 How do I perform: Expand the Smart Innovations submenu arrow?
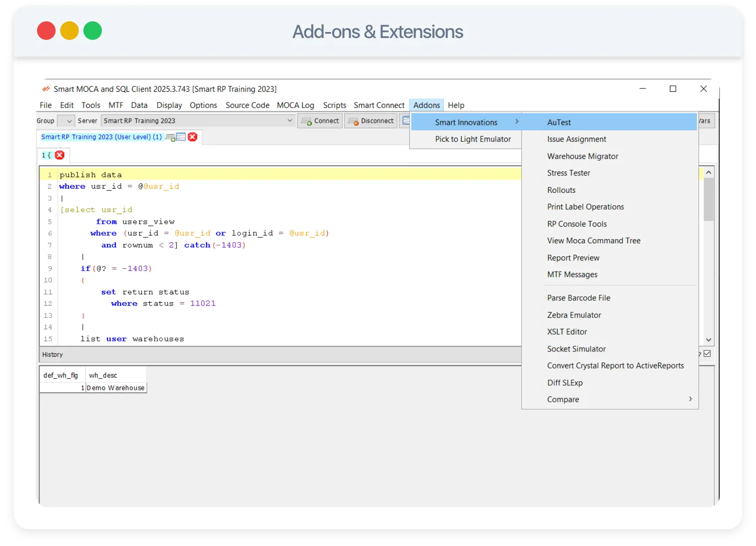tap(517, 122)
